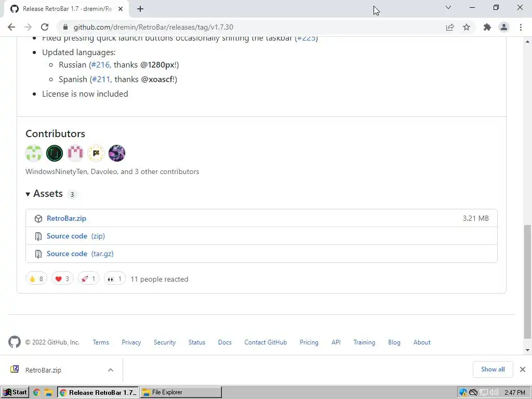Open a new browser tab

(x=140, y=9)
